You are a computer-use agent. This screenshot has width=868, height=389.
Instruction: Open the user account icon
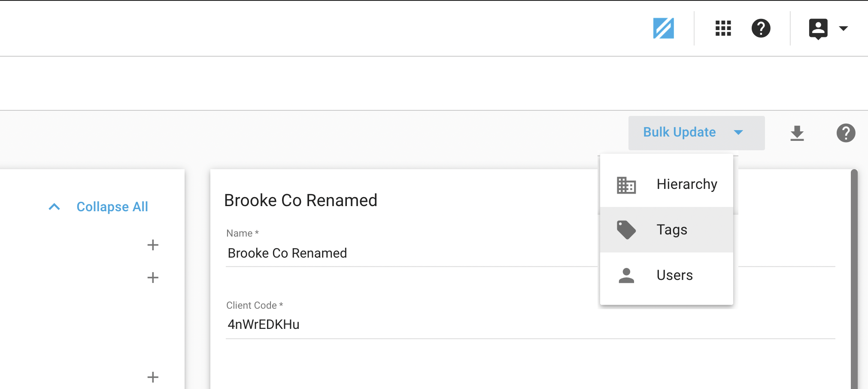point(818,28)
